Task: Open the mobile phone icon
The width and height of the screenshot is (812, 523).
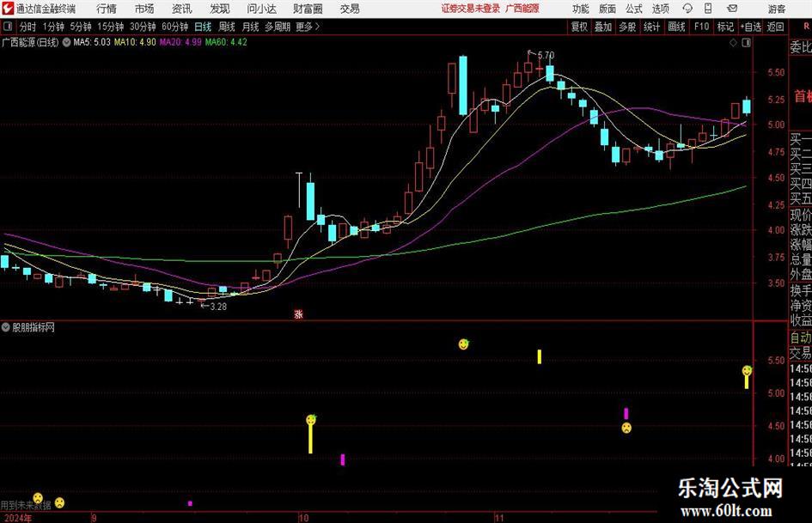Action: point(708,9)
